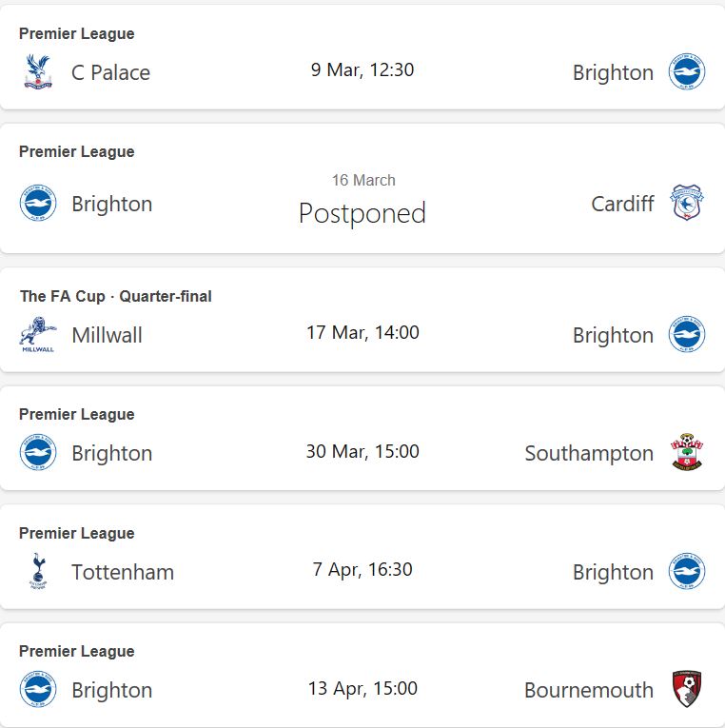Click the Crystal Palace club crest
725x728 pixels.
pos(38,72)
